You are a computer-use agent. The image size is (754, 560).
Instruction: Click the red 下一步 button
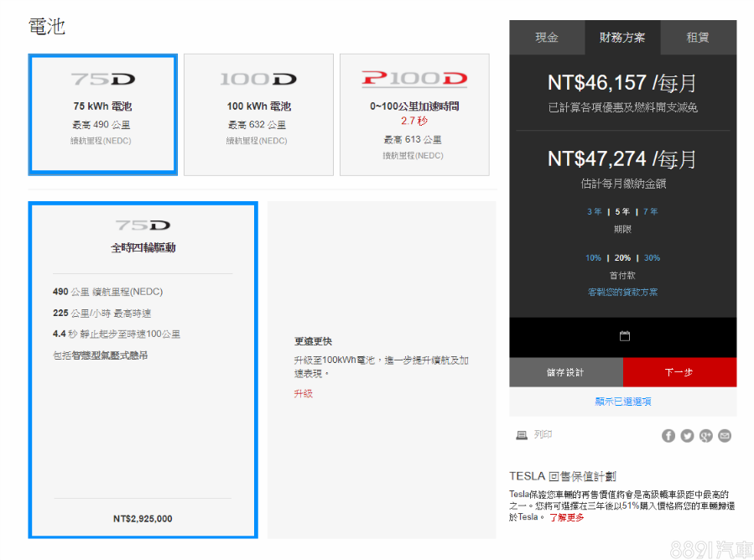(x=679, y=372)
